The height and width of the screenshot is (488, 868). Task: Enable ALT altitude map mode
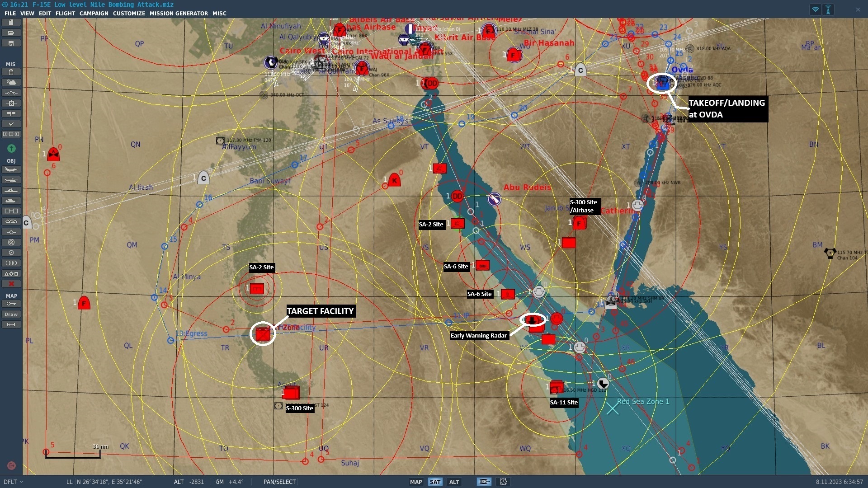pyautogui.click(x=454, y=482)
